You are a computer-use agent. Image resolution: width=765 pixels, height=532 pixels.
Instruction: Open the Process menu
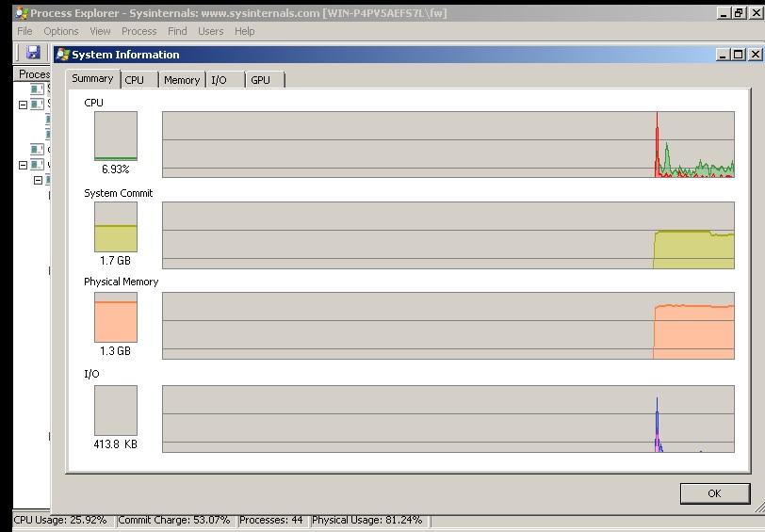pyautogui.click(x=139, y=31)
